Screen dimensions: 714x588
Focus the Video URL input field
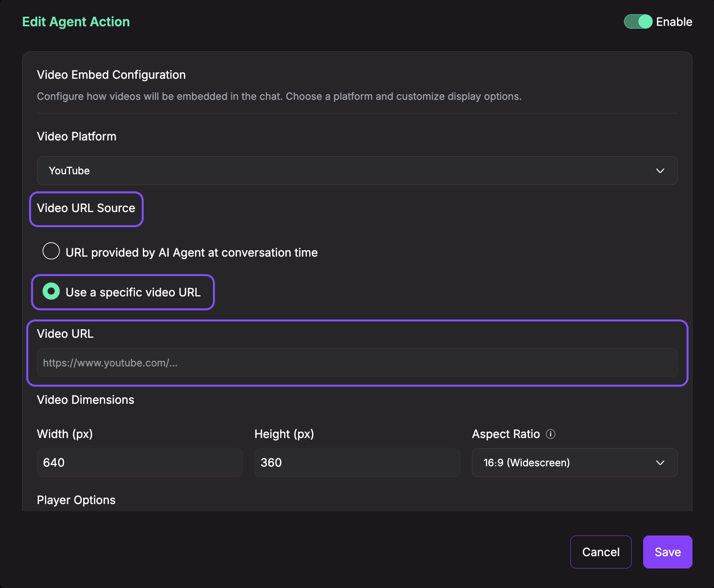[x=357, y=362]
